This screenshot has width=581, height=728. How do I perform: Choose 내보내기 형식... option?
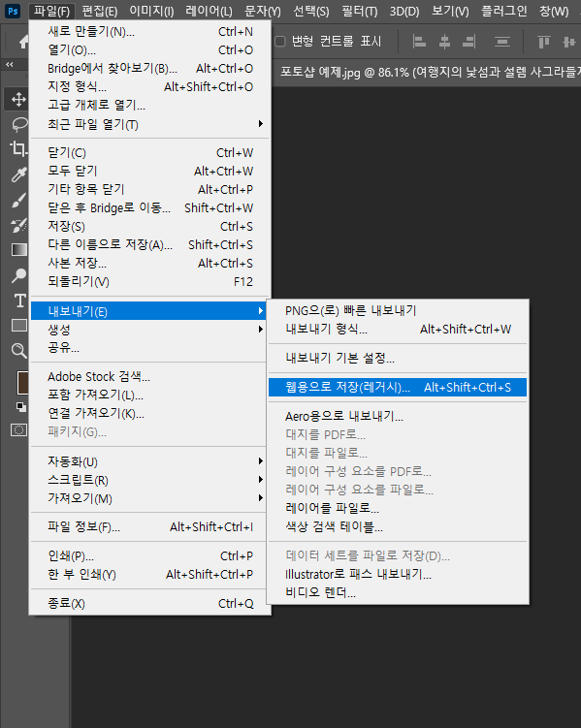[398, 330]
